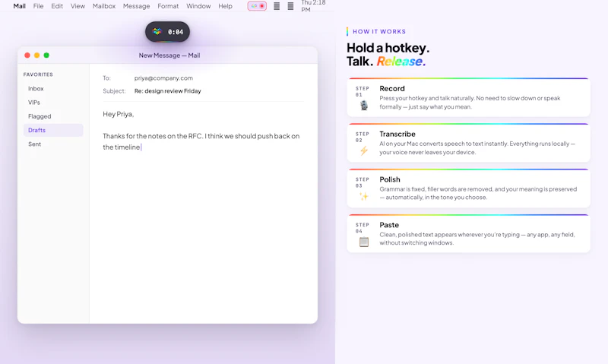This screenshot has height=364, width=608.
Task: Close the New Message window
Action: click(27, 55)
